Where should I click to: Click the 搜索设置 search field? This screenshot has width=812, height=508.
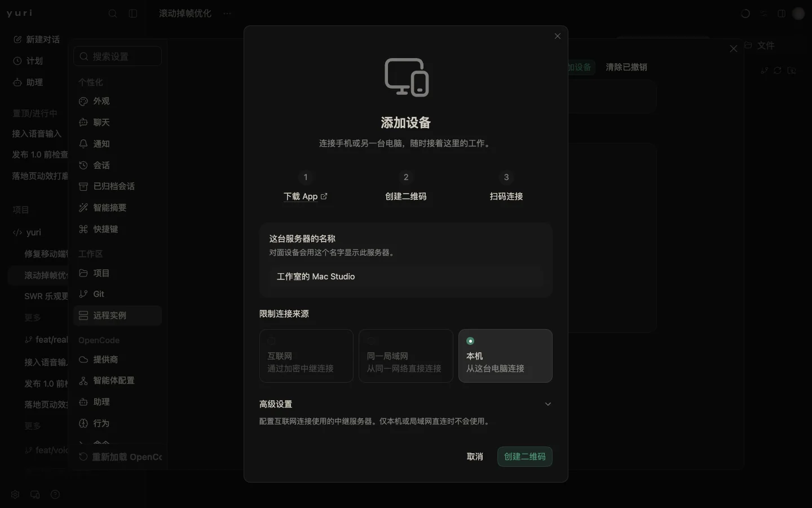(x=117, y=56)
